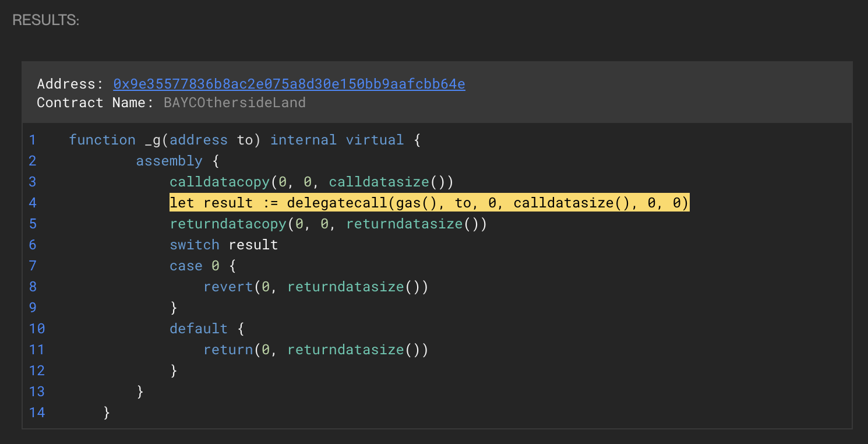Click the Contract Name: label

[x=95, y=103]
